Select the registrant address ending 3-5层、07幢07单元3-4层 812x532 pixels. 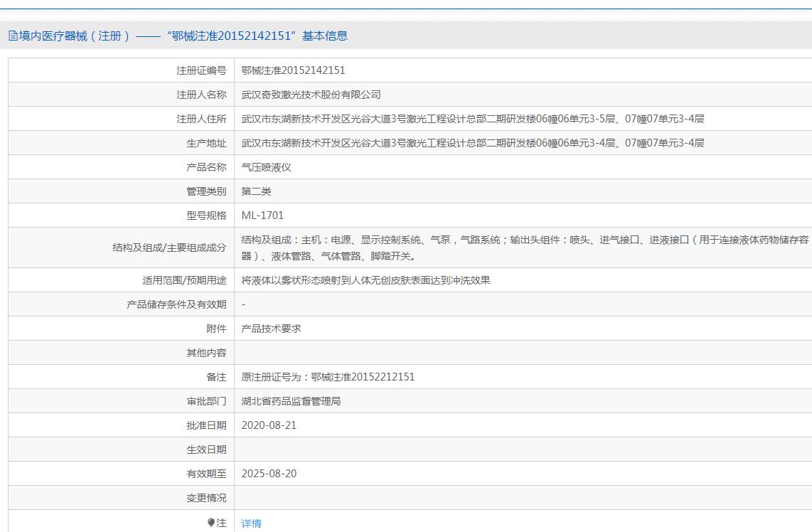[473, 119]
